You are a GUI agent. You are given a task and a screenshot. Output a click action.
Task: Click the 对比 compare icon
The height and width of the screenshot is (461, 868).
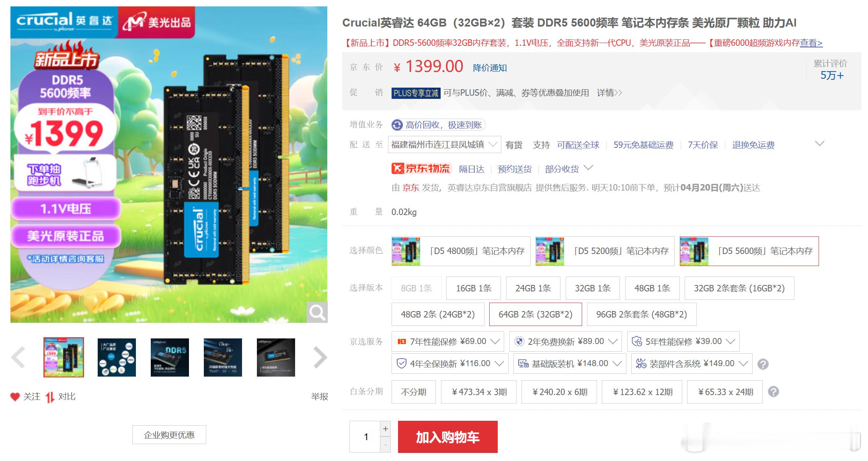click(x=50, y=397)
